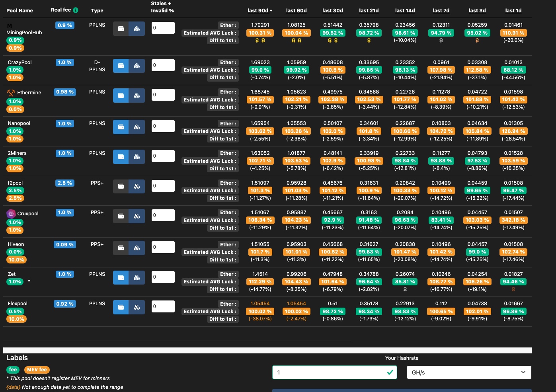
Task: Click the 126.94 % luck value
Action: tap(513, 131)
